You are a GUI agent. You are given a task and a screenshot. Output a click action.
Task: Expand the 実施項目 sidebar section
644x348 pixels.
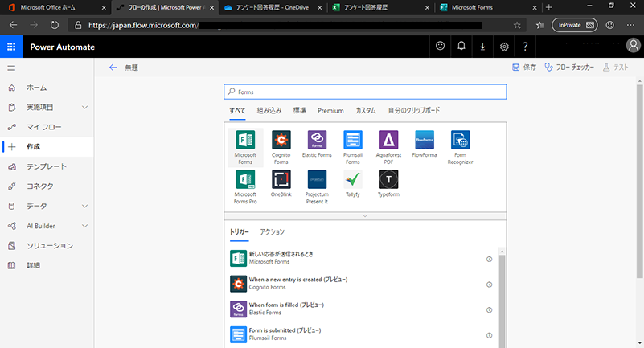[x=84, y=107]
